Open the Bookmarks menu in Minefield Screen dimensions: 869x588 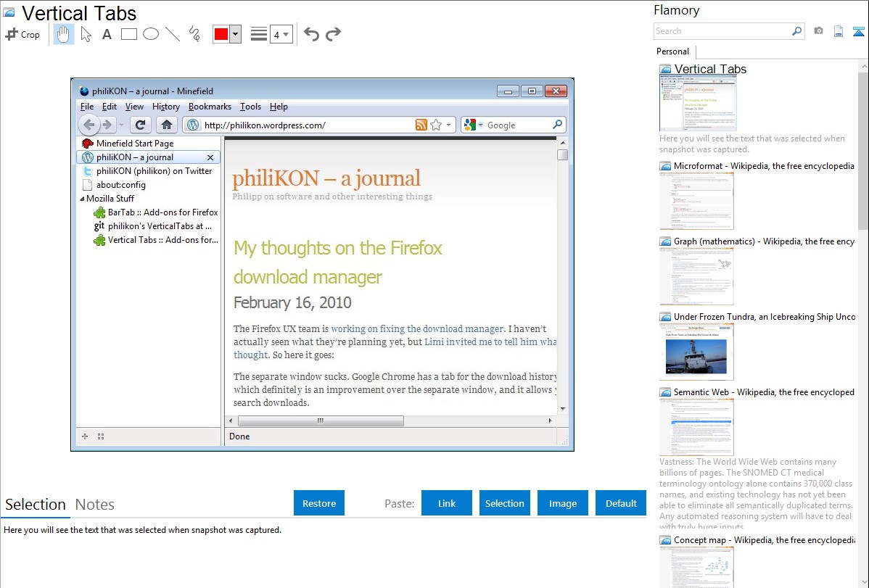pyautogui.click(x=210, y=107)
